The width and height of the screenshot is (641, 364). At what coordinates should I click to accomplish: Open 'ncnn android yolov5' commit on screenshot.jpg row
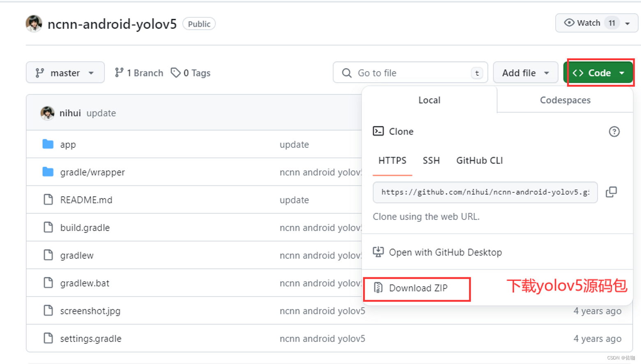(322, 311)
